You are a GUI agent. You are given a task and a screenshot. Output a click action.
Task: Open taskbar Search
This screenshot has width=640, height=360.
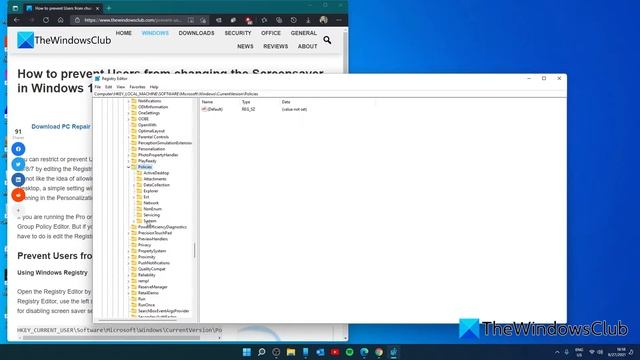tap(261, 352)
